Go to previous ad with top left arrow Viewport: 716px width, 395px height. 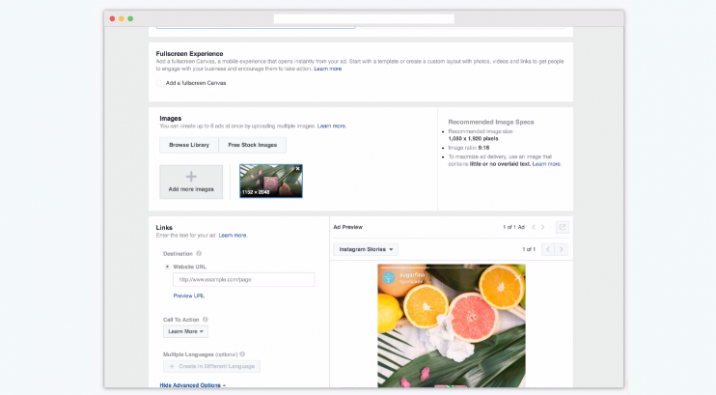(533, 227)
